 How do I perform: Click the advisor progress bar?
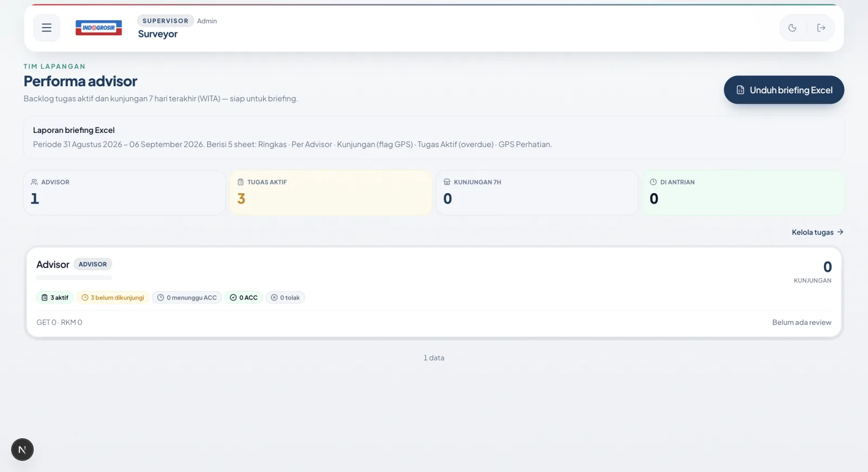coord(74,278)
